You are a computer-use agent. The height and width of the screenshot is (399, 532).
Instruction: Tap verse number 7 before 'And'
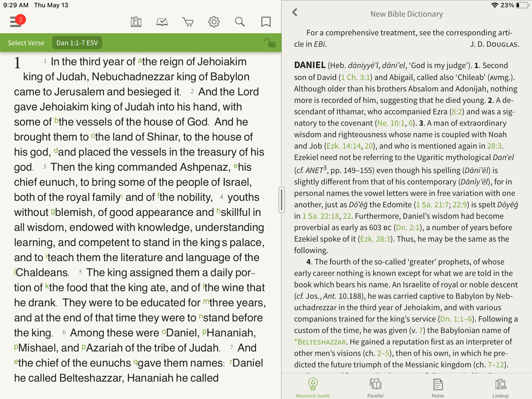231,347
